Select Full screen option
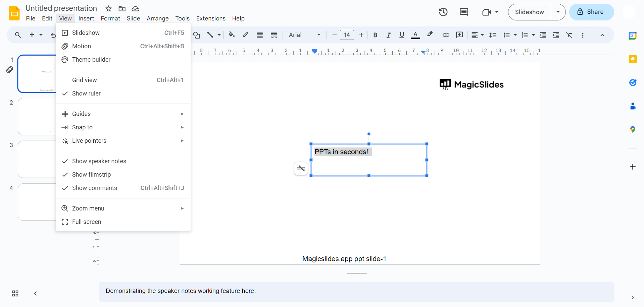This screenshot has width=644, height=307. pos(123,222)
